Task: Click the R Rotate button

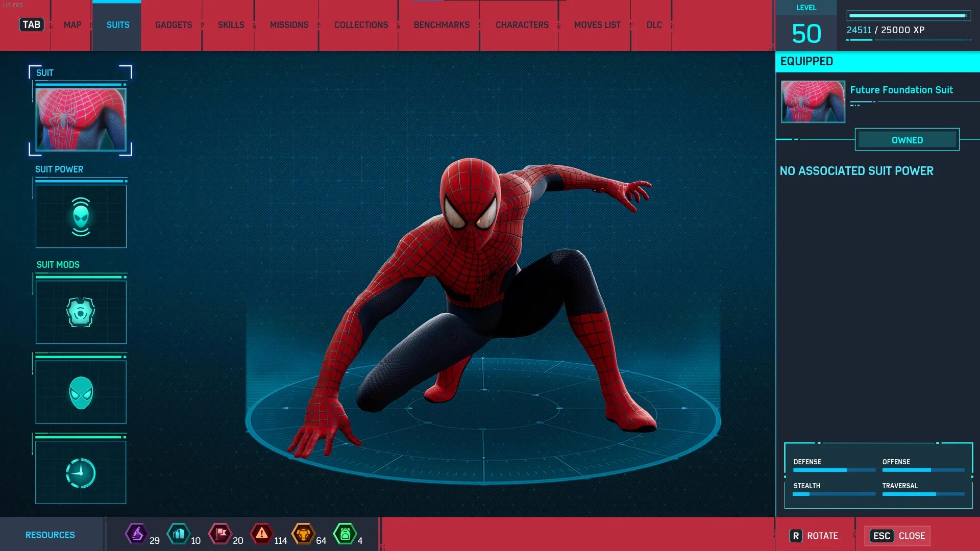Action: tap(814, 536)
